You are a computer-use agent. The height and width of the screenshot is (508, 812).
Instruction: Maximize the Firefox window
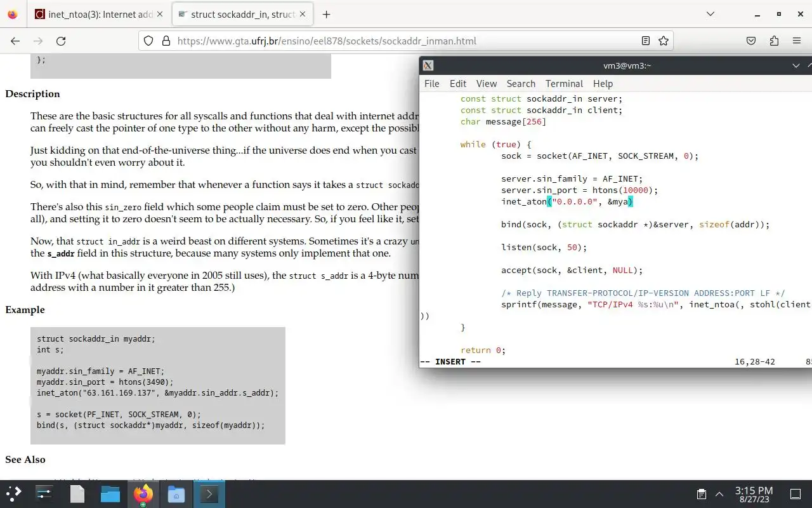tap(779, 14)
